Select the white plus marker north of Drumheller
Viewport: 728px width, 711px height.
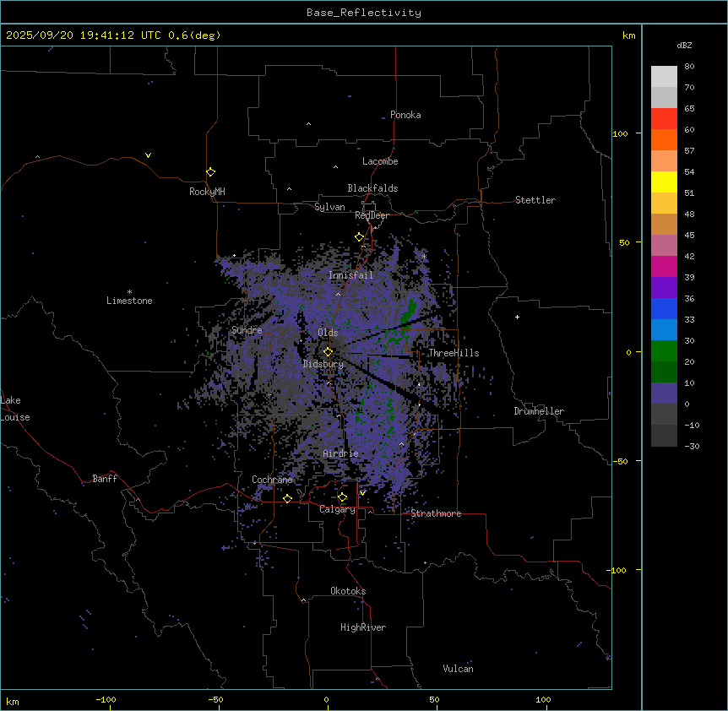[x=517, y=317]
